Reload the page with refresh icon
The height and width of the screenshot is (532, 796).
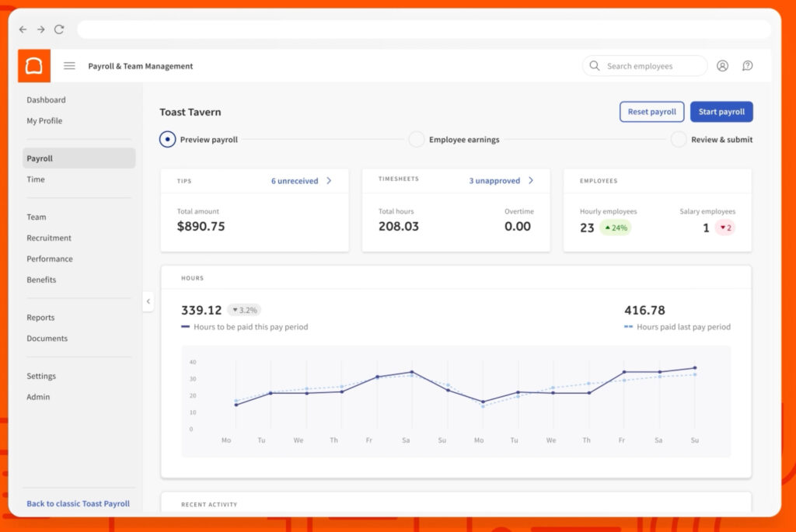(59, 30)
